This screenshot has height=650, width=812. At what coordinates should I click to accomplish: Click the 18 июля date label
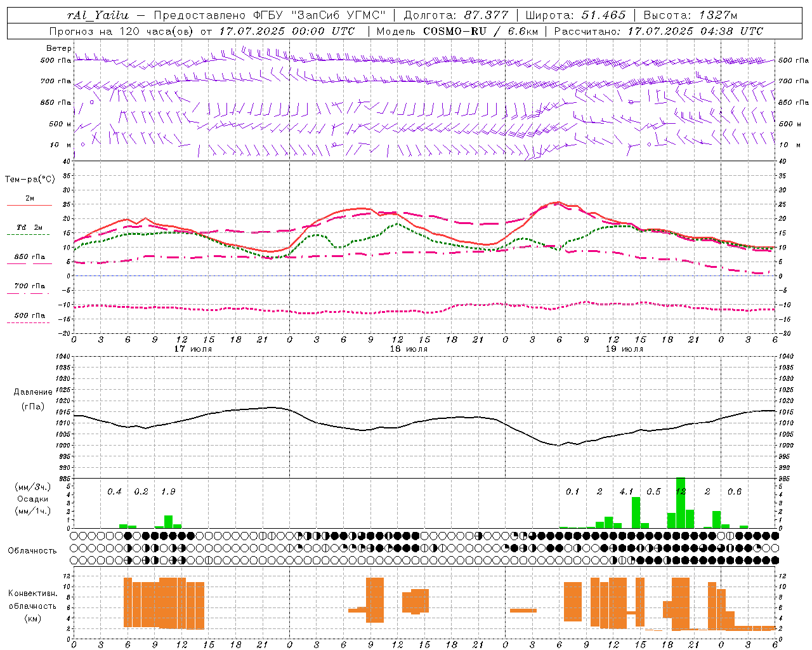click(x=409, y=348)
